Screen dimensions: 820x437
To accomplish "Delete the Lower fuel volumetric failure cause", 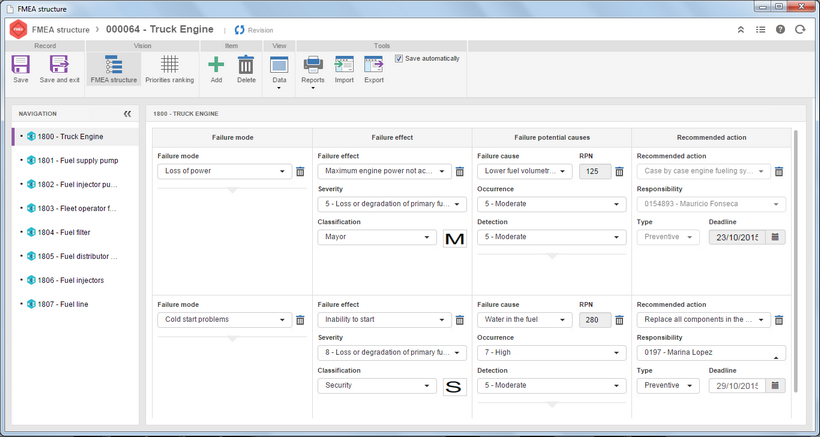I will (x=619, y=171).
